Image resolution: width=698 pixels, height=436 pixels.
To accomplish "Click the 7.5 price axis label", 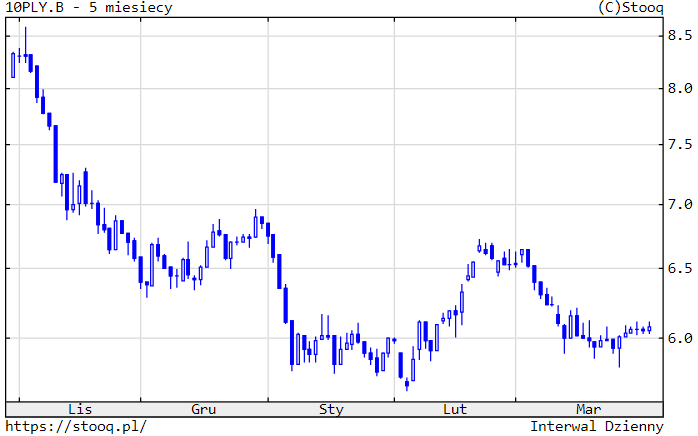I will pos(681,144).
